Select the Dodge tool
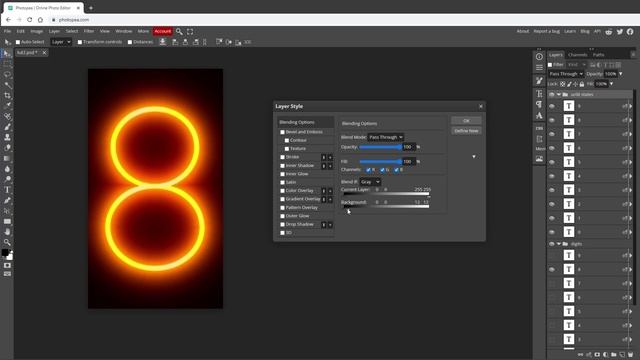The width and height of the screenshot is (640, 360). coord(7,179)
